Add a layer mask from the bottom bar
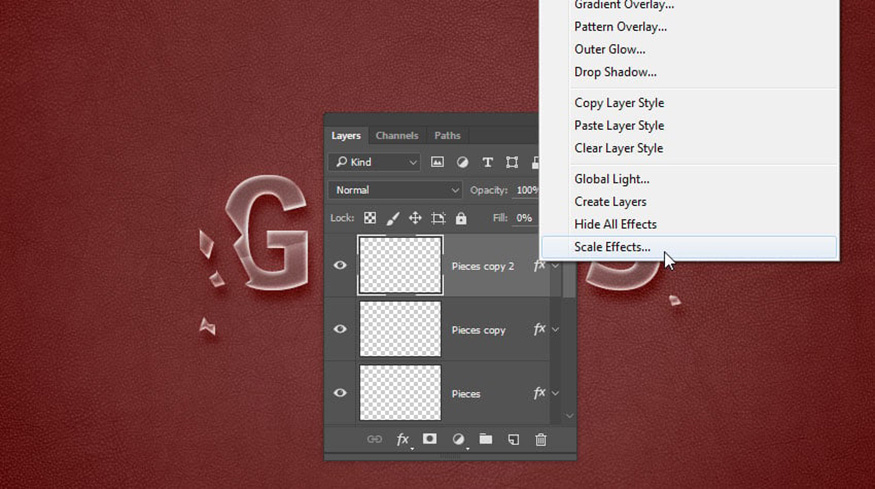 point(430,439)
